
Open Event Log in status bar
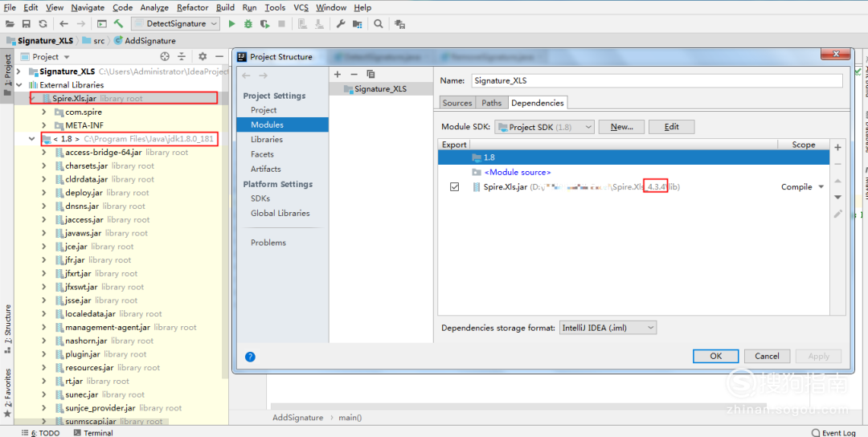click(x=833, y=432)
